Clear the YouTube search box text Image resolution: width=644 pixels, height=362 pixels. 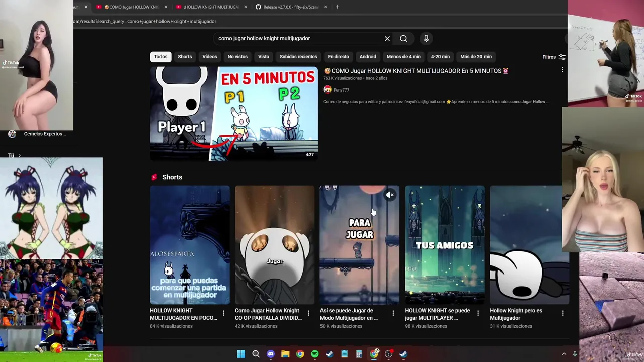click(x=387, y=38)
